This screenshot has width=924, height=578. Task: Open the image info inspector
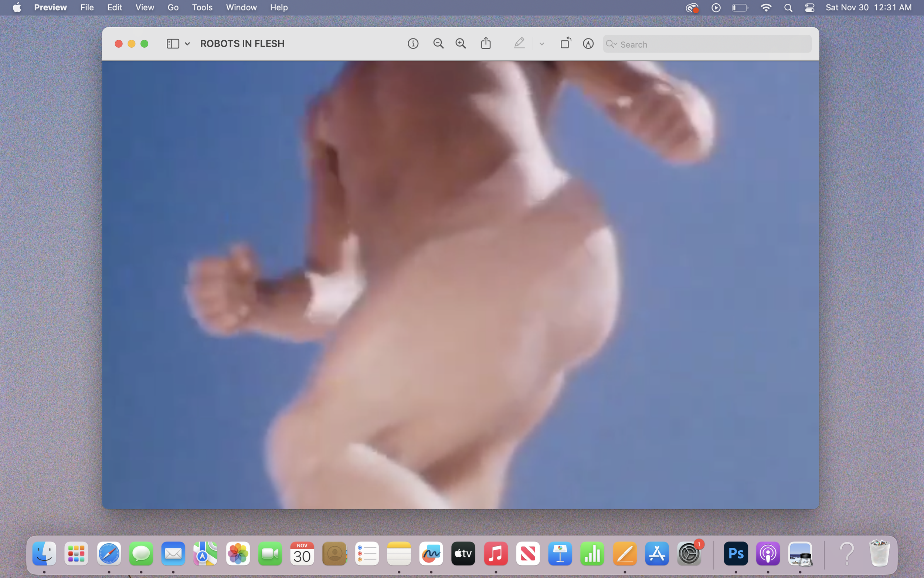point(413,44)
